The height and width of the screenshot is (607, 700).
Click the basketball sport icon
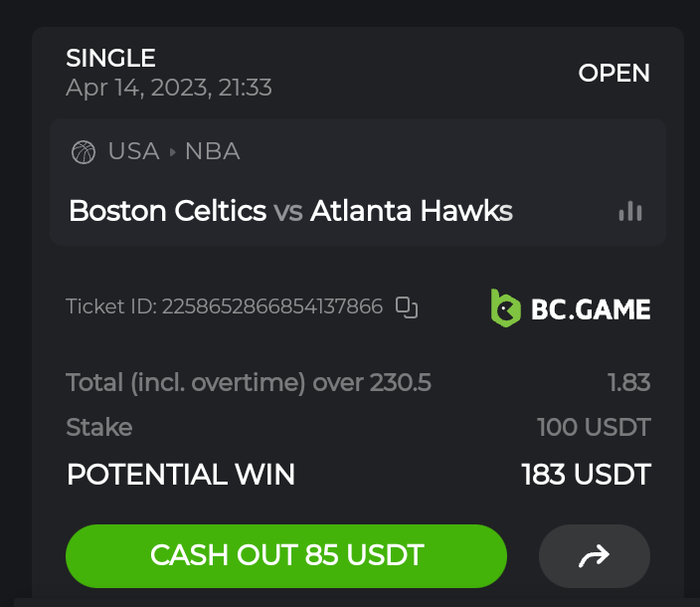tap(84, 152)
